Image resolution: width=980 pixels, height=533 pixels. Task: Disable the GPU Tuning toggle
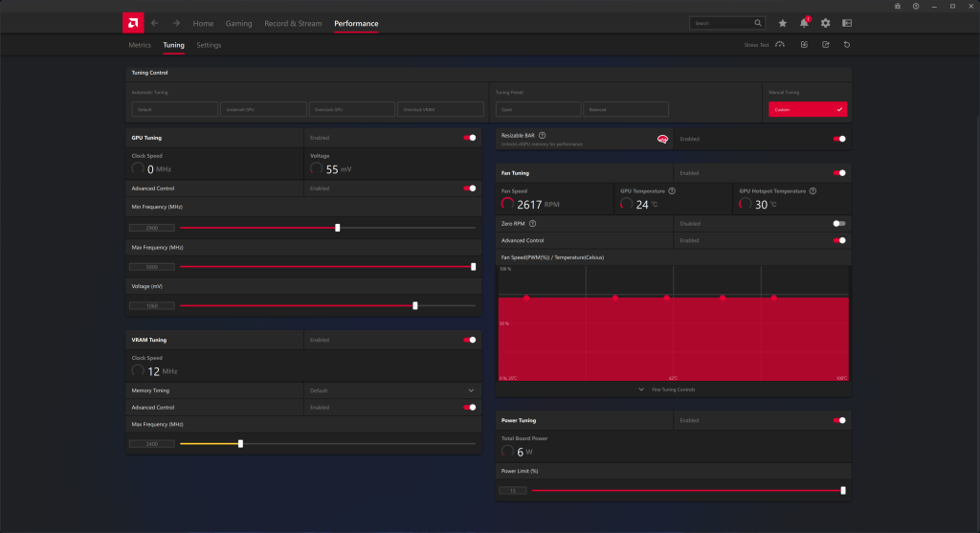pos(469,138)
